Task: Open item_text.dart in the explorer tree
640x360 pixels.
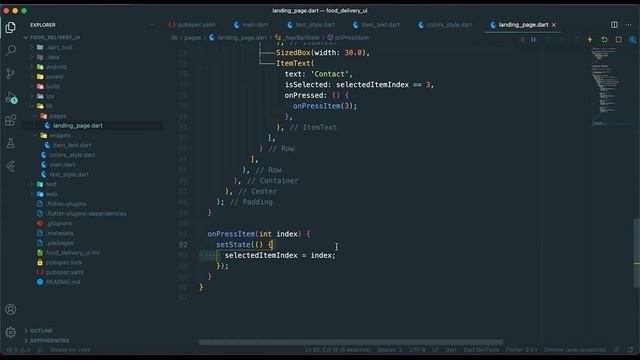Action: point(72,145)
